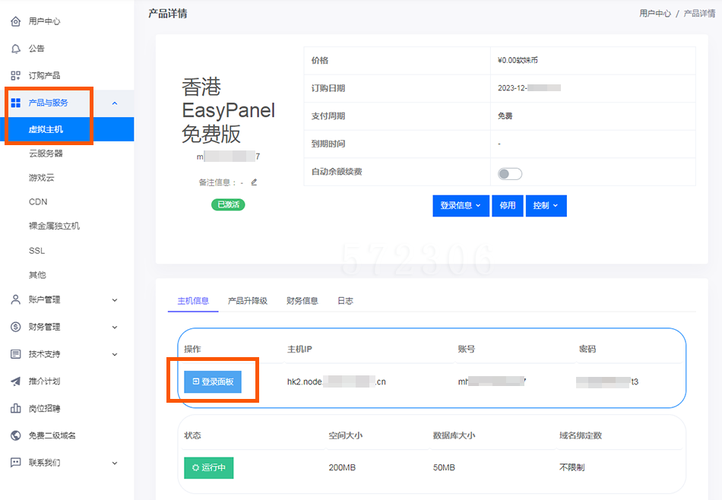Viewport: 722px width, 500px height.
Task: Click the 免费二级域名 globe icon
Action: (16, 436)
